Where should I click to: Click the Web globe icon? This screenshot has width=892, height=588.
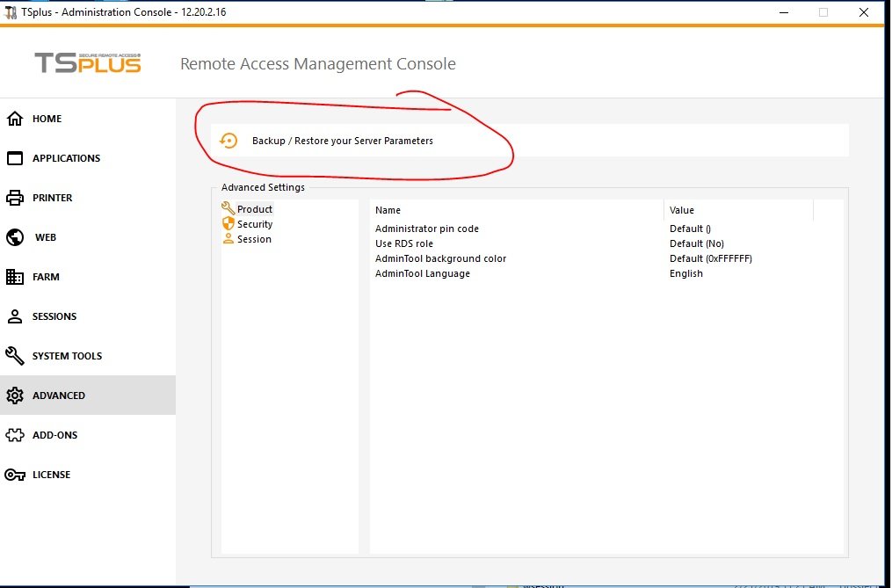click(x=15, y=237)
